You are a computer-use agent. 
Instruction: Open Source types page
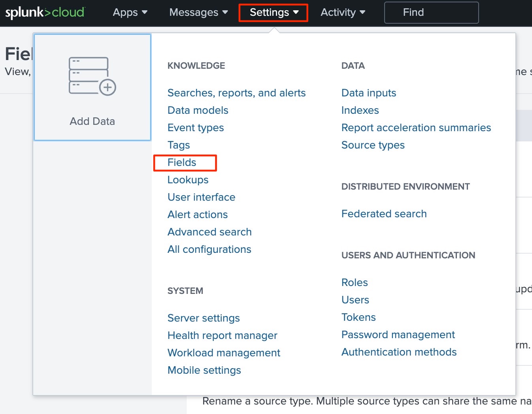tap(373, 145)
